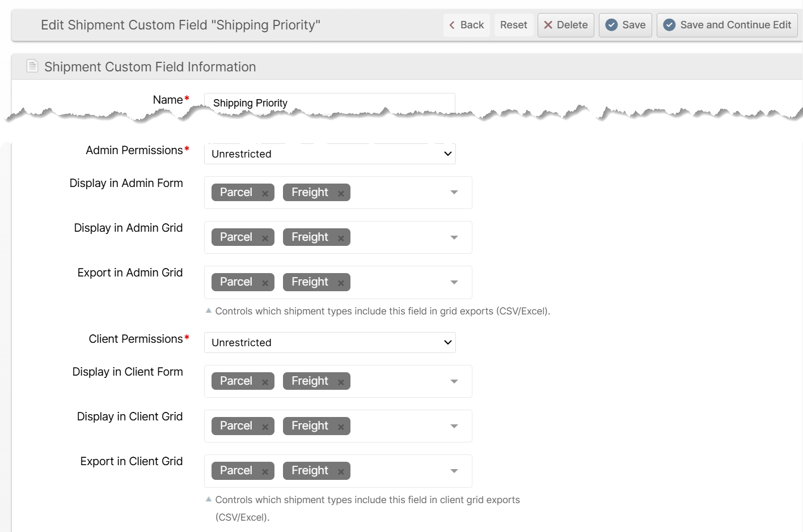Reset the custom field form
The height and width of the screenshot is (532, 803).
point(513,25)
